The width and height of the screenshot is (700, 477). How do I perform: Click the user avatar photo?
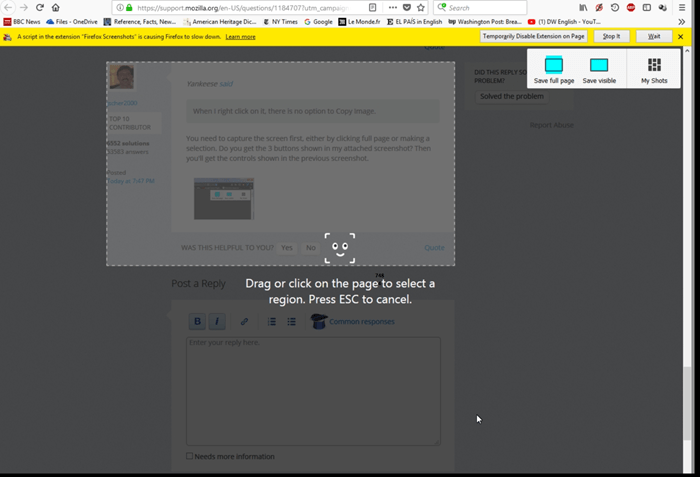tap(121, 77)
